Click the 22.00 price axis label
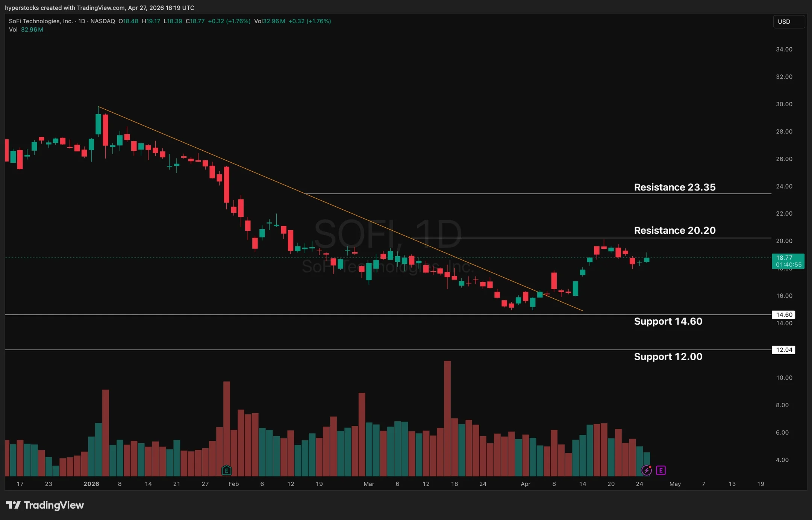The height and width of the screenshot is (520, 812). pyautogui.click(x=784, y=213)
